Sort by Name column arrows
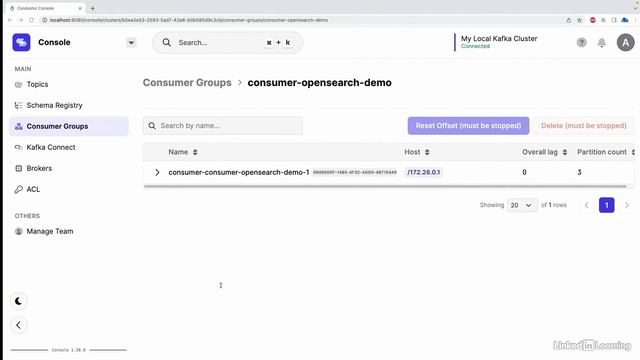Image resolution: width=640 pixels, height=360 pixels. point(195,152)
